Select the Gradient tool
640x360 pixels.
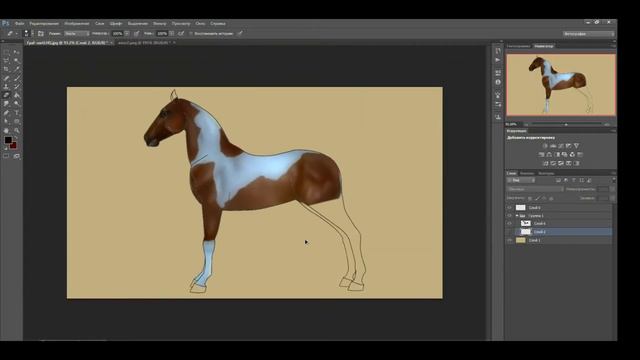coord(16,95)
